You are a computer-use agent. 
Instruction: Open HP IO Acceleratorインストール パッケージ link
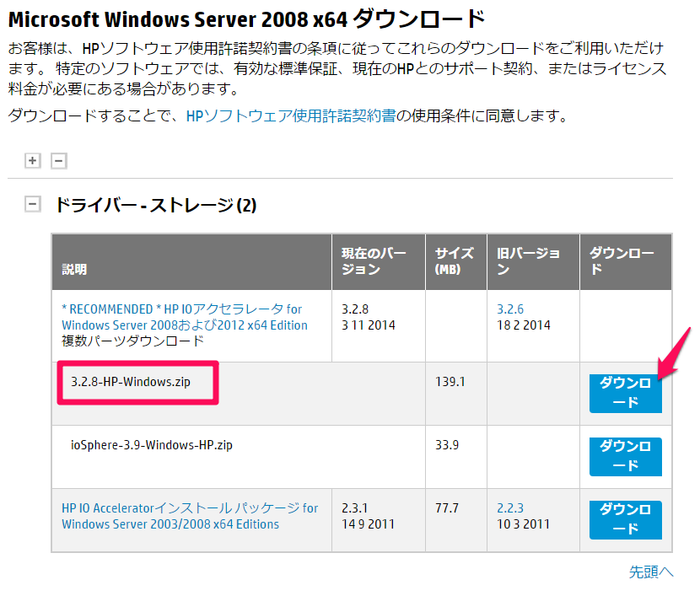(190, 516)
